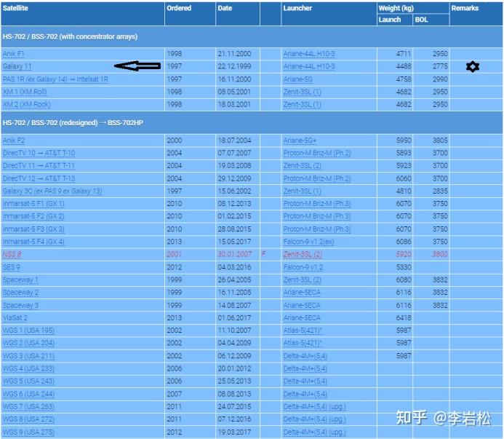Click the Ariane-5G+ launcher link

coord(300,141)
